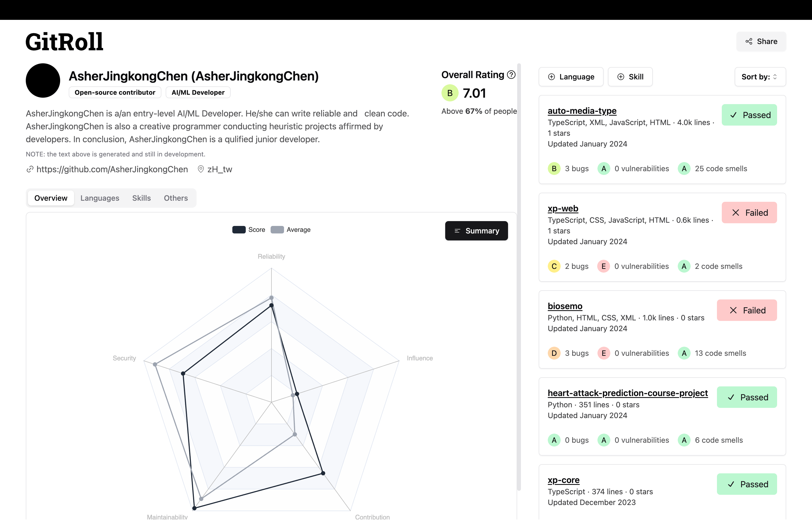Click the location pin icon near zH_tw

coord(201,169)
